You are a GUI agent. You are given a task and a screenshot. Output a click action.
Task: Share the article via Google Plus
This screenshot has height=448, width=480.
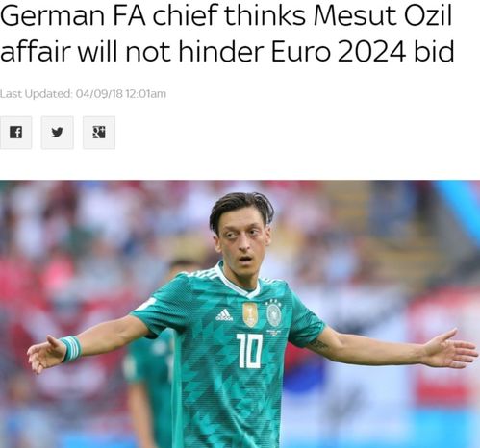tap(99, 133)
